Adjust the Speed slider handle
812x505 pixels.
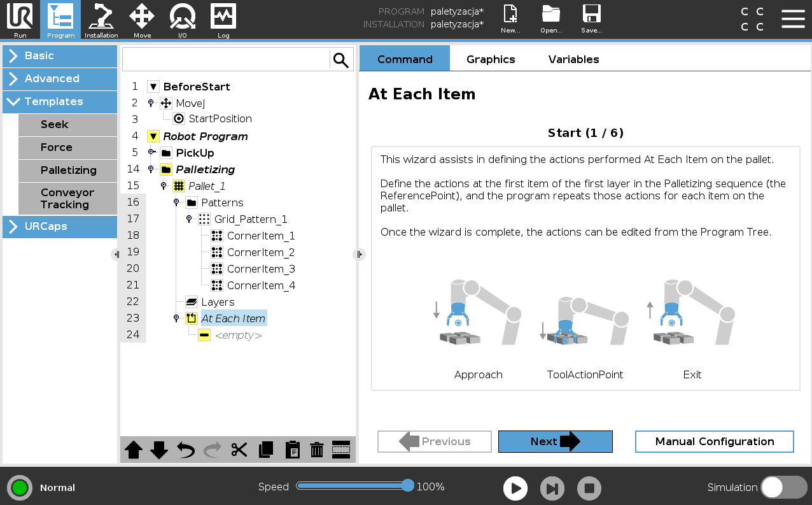408,486
